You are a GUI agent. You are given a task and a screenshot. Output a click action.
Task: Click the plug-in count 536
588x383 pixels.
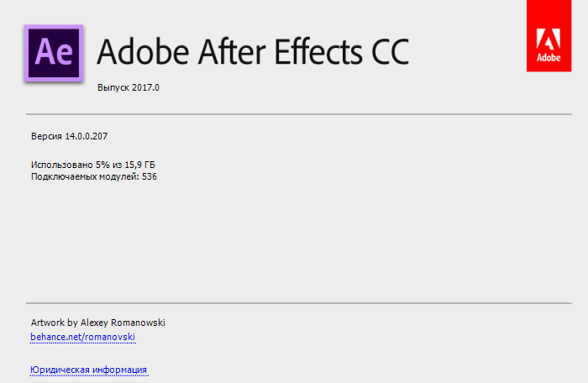(150, 177)
